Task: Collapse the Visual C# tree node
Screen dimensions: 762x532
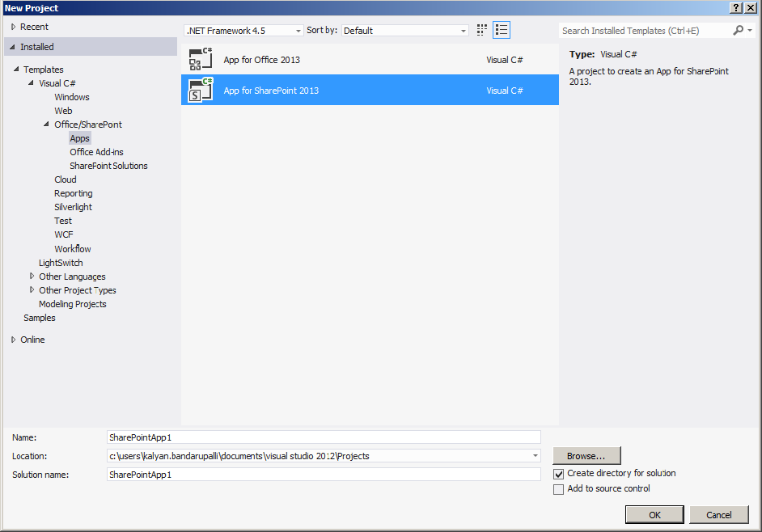Action: click(32, 83)
